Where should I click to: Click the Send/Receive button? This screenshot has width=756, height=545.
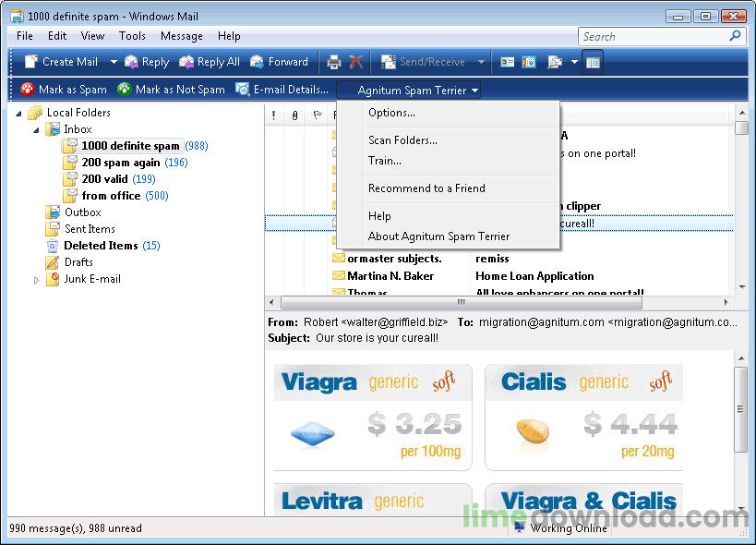coord(424,62)
